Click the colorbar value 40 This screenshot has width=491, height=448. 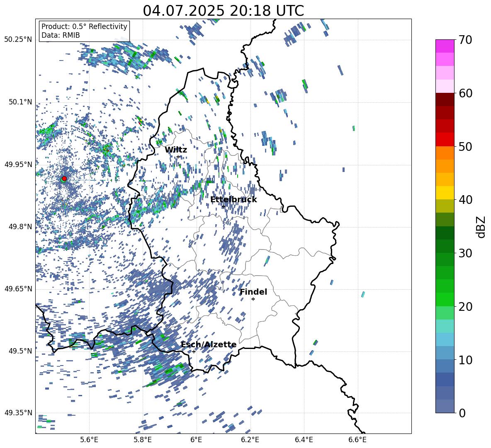coord(465,200)
